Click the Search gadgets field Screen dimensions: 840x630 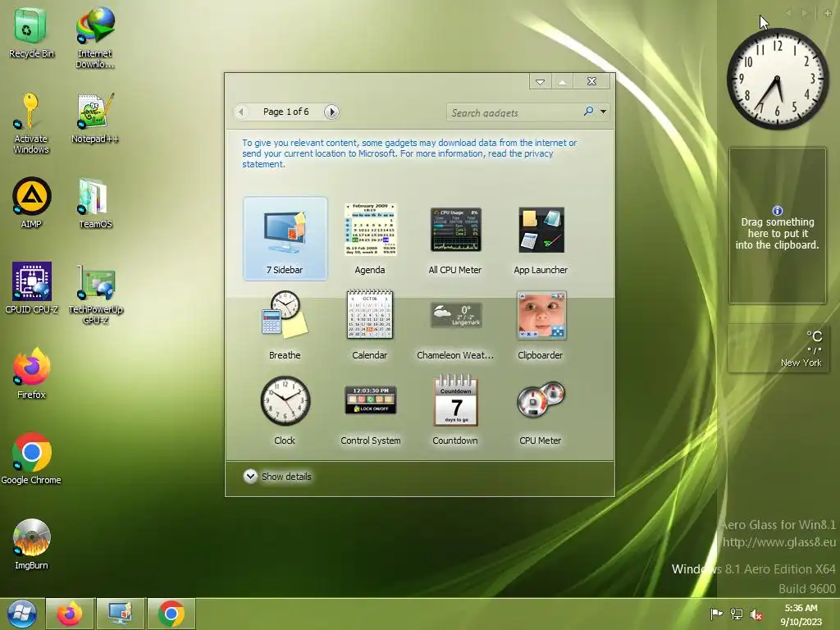point(514,112)
